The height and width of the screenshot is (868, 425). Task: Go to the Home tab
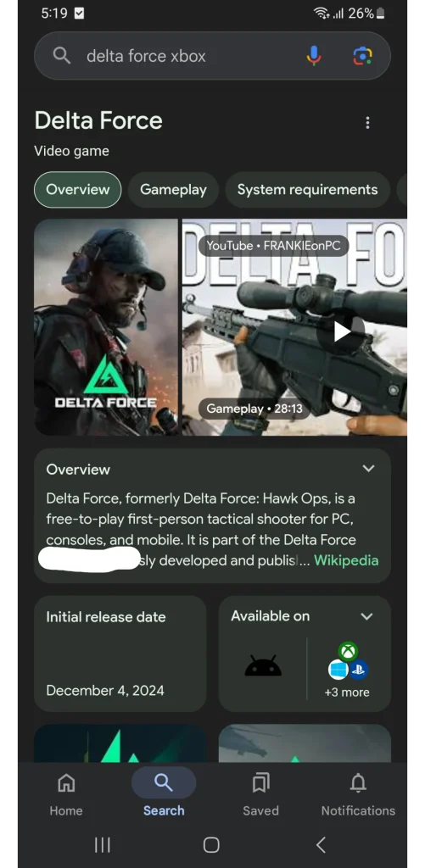66,795
